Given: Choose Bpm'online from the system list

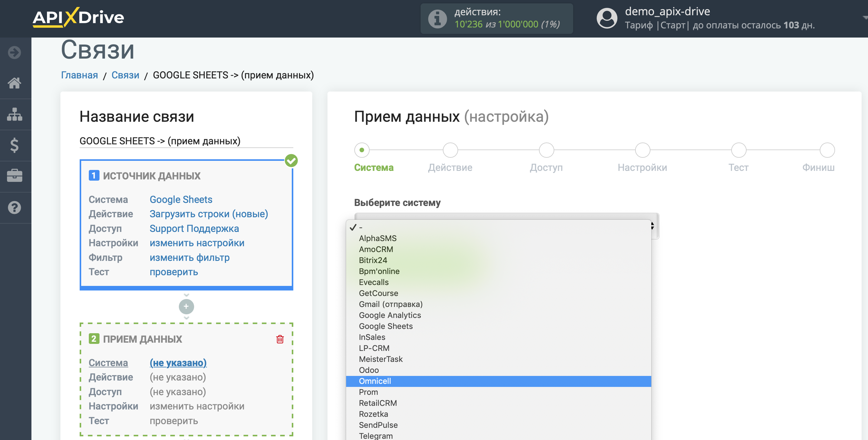Looking at the screenshot, I should click(x=498, y=271).
